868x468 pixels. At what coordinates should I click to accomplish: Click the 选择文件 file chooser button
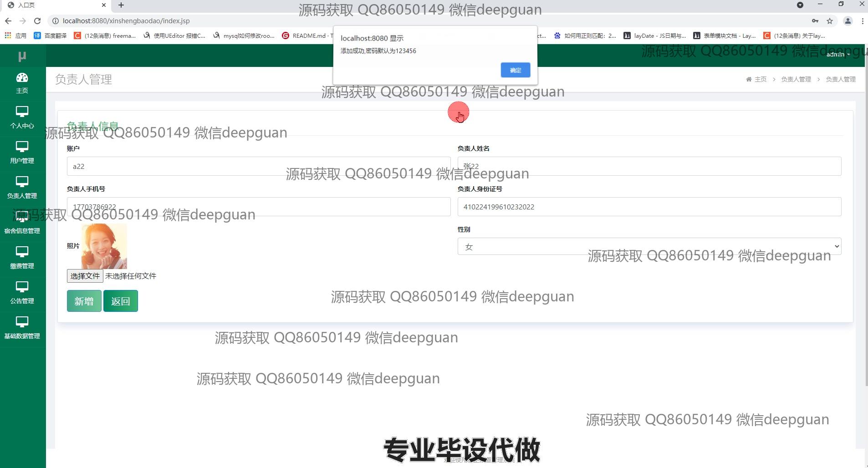tap(85, 276)
